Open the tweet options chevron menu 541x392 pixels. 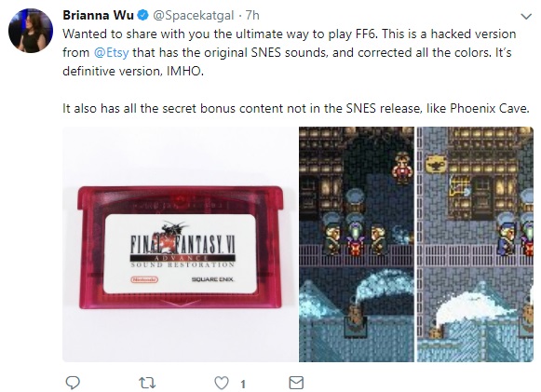point(526,16)
